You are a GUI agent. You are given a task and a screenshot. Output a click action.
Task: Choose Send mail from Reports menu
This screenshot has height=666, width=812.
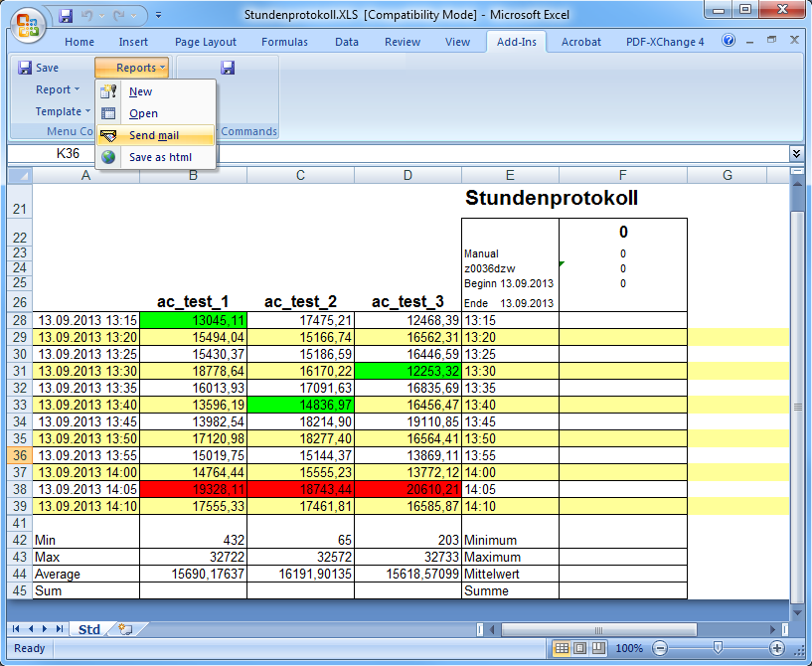[154, 135]
